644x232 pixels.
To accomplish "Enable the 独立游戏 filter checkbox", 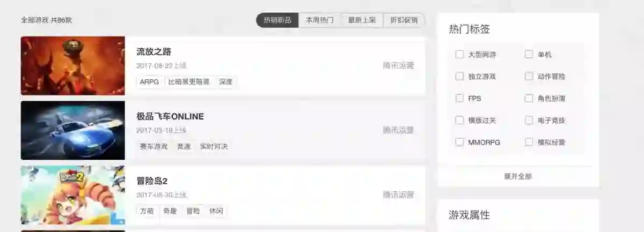I will (459, 76).
